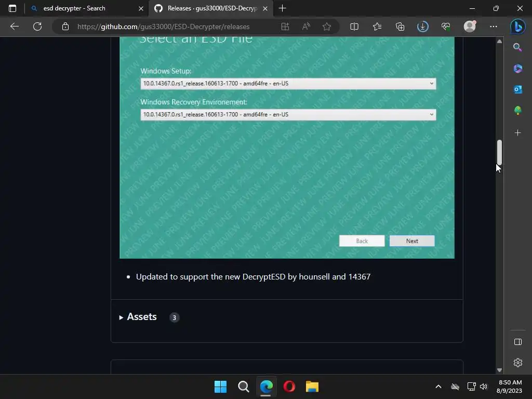The width and height of the screenshot is (532, 399).
Task: Refresh the current page
Action: [37, 26]
